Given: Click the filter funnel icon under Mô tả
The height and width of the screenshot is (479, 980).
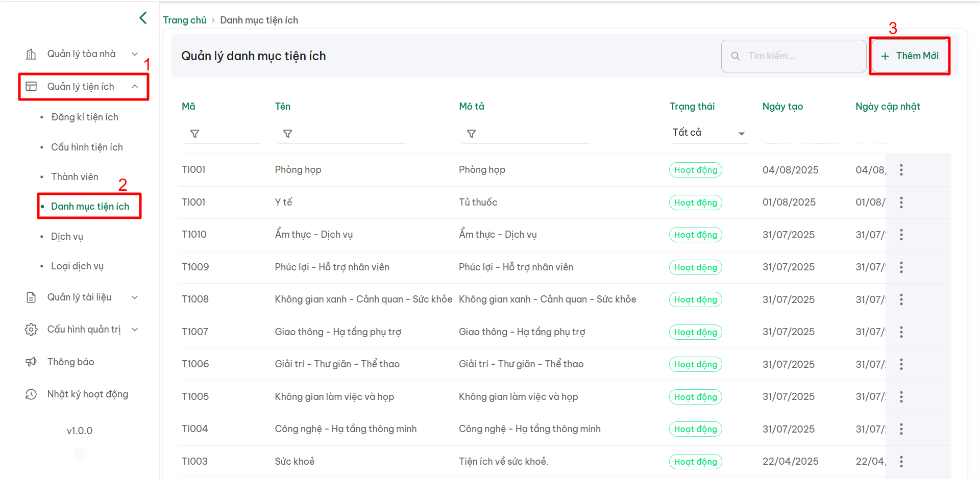Looking at the screenshot, I should click(471, 134).
